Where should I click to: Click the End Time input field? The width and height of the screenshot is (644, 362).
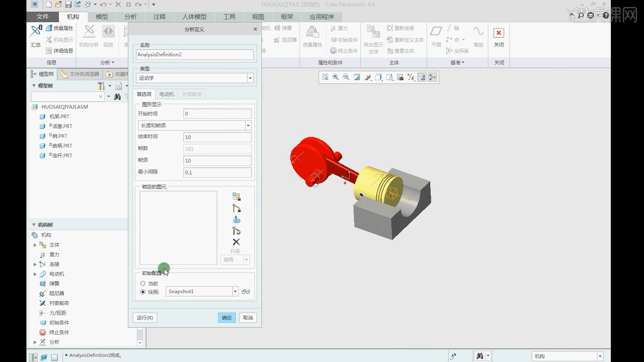coord(217,137)
